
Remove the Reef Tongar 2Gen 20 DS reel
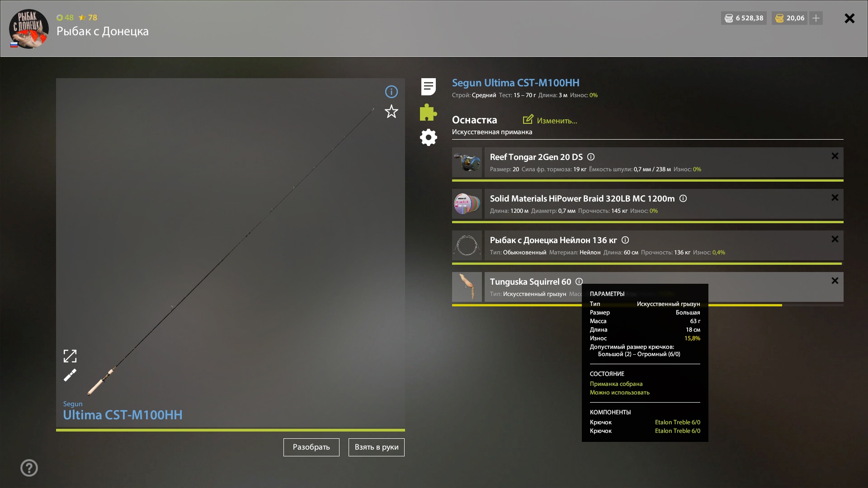(835, 156)
